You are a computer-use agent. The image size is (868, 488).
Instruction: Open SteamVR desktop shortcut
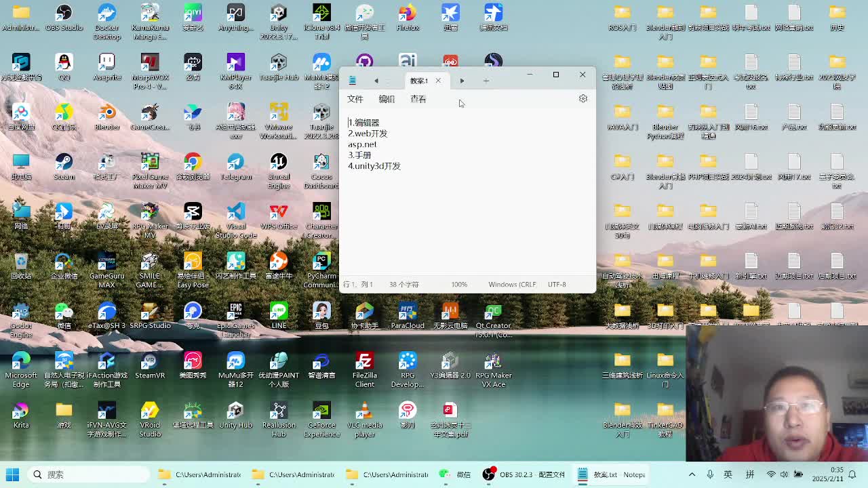pos(150,365)
